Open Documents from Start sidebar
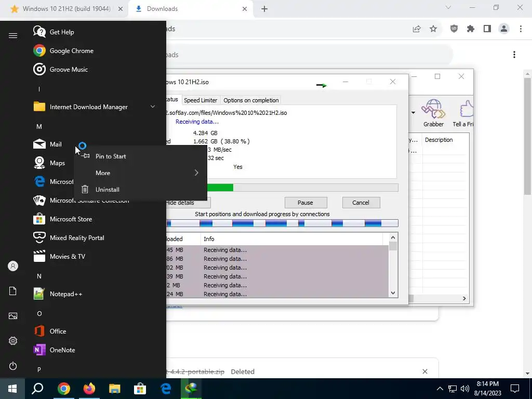 click(13, 291)
